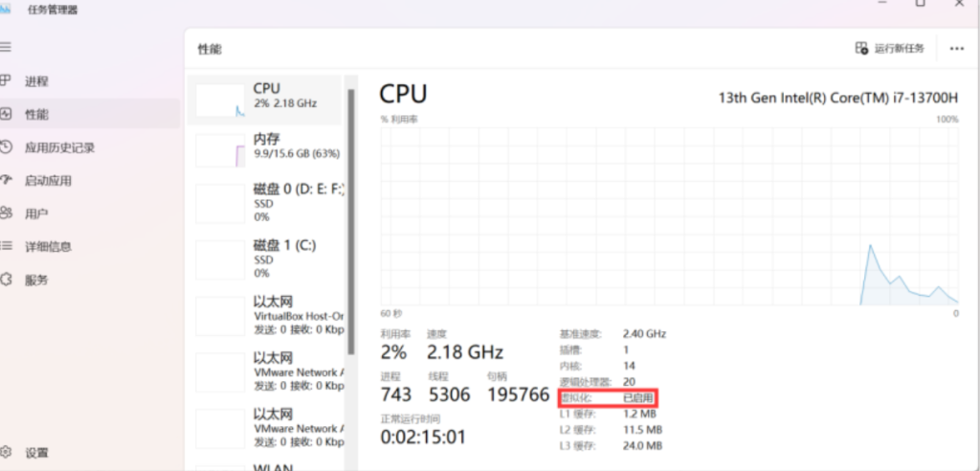Click the 性能 (Performance) sidebar icon

click(x=6, y=114)
